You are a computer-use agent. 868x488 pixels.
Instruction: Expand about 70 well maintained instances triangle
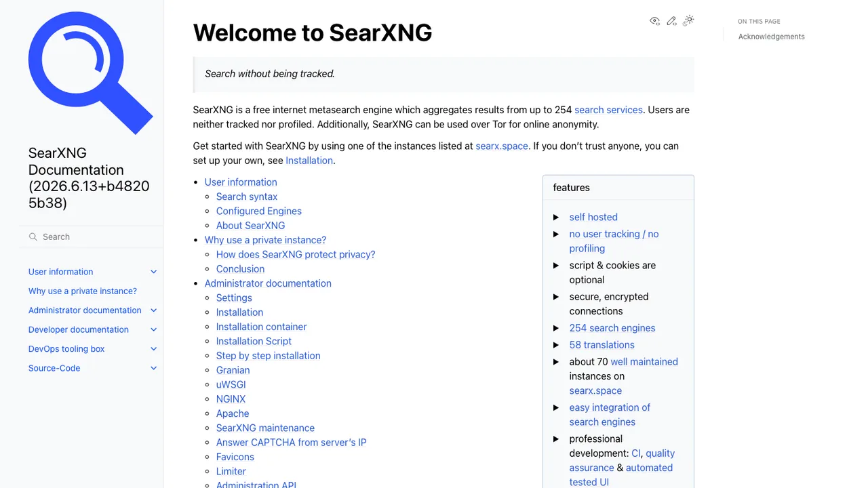[556, 362]
